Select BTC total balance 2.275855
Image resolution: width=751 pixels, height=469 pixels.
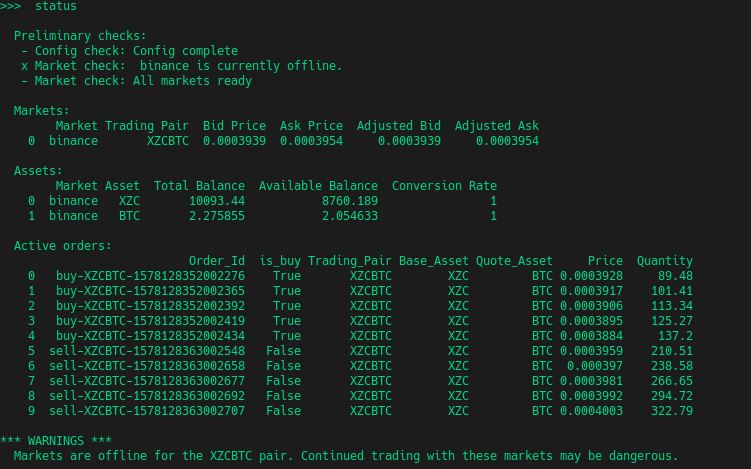click(217, 216)
